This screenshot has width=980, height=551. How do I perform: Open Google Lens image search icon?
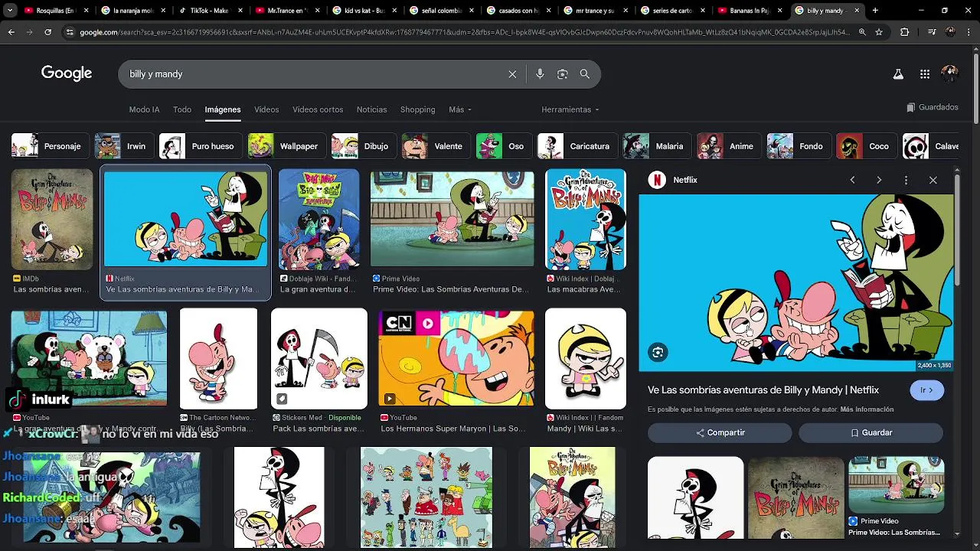(x=562, y=74)
